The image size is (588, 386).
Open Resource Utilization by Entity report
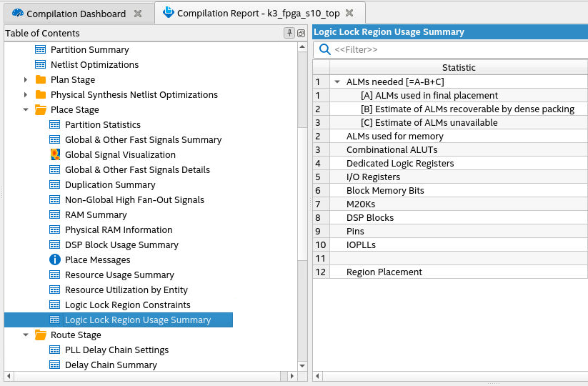coord(126,289)
